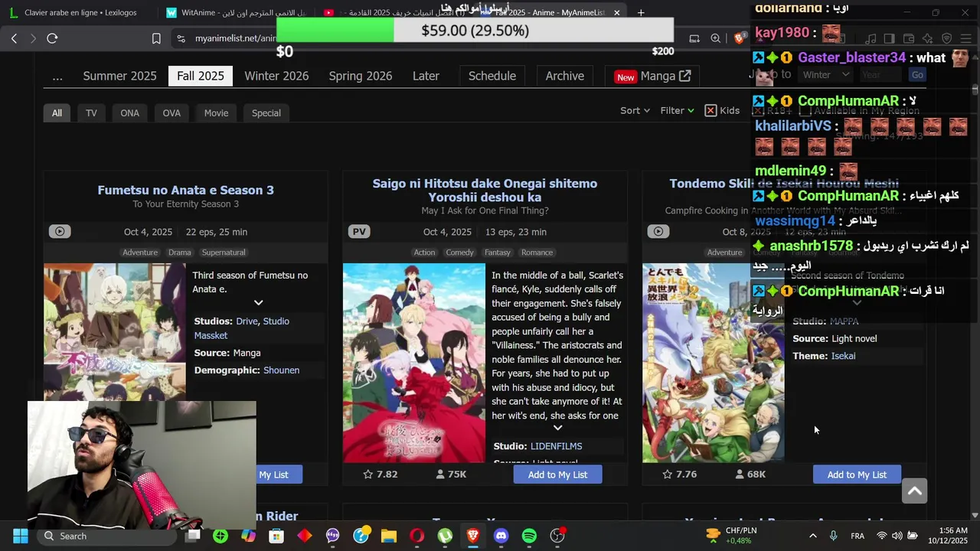Open a new browser tab
980x551 pixels.
click(x=641, y=12)
